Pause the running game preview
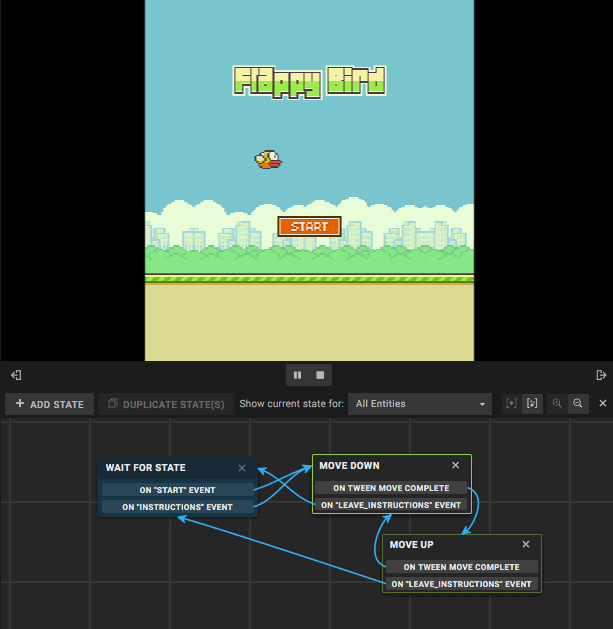 click(x=297, y=375)
